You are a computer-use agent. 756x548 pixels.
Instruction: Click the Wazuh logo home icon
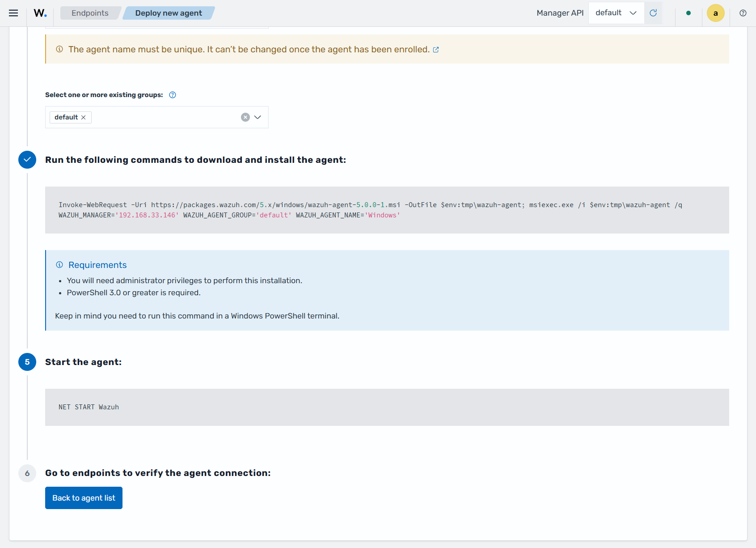pos(40,13)
